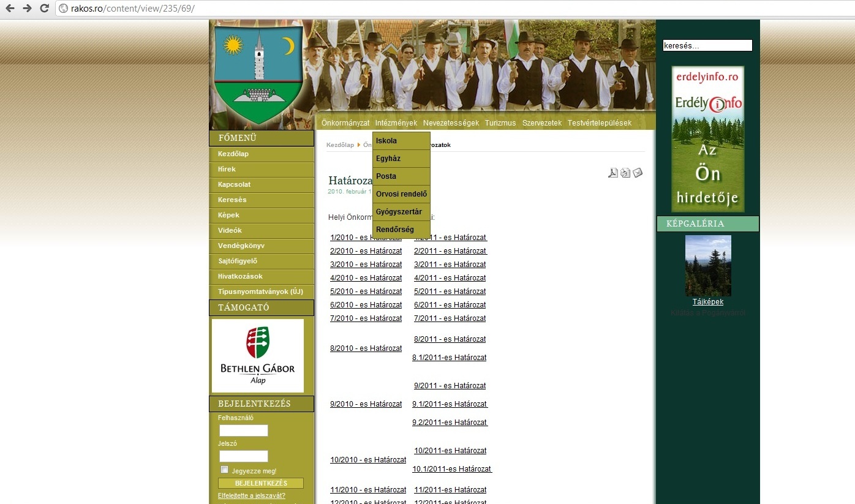This screenshot has width=855, height=504.
Task: Go back using the browser back arrow
Action: click(9, 9)
